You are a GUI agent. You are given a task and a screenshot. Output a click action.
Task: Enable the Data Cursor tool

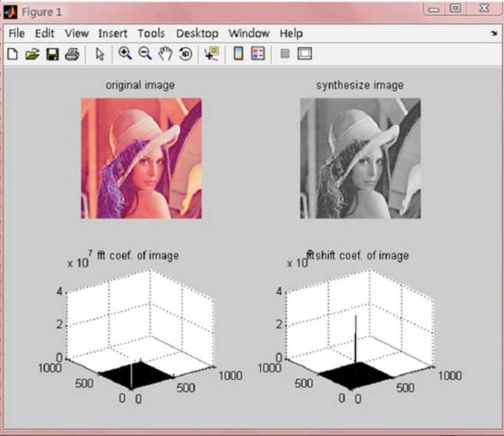[x=212, y=54]
